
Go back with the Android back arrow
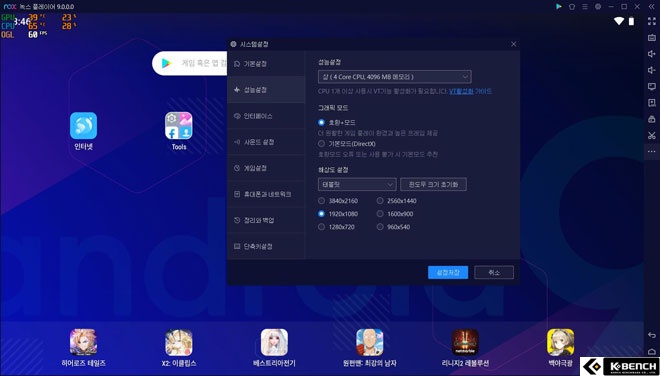652,335
